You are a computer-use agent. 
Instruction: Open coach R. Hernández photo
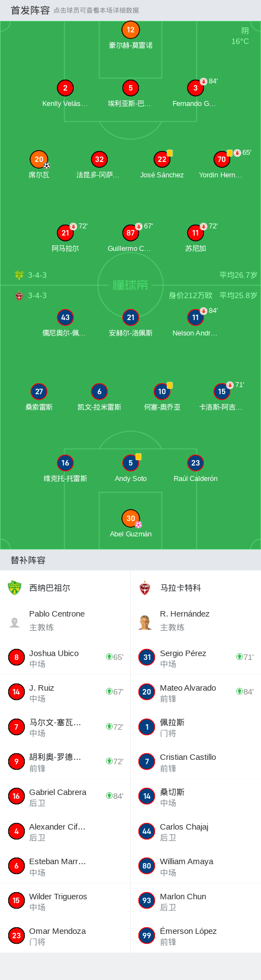coord(145,622)
